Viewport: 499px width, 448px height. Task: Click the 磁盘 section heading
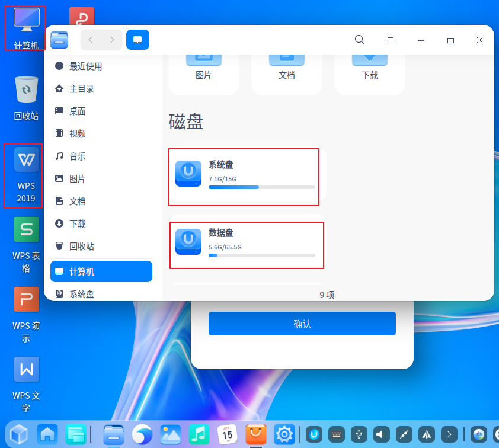[x=186, y=121]
